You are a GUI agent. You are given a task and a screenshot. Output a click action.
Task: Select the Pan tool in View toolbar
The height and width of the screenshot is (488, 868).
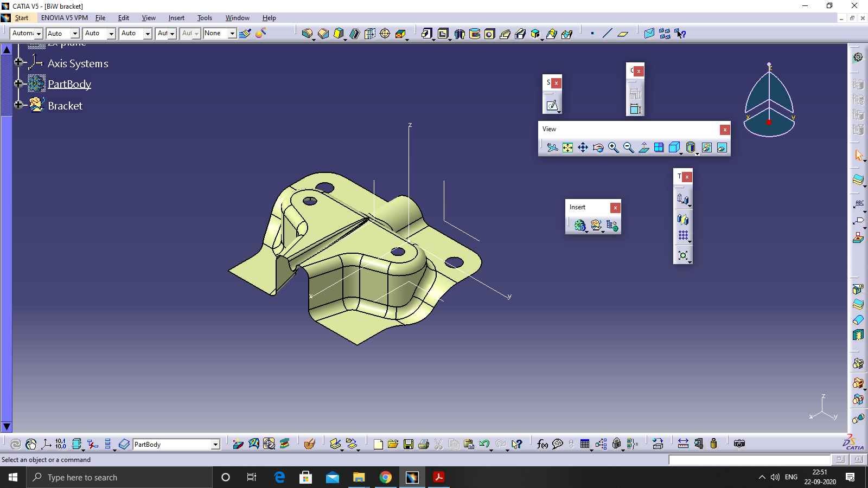click(x=583, y=147)
